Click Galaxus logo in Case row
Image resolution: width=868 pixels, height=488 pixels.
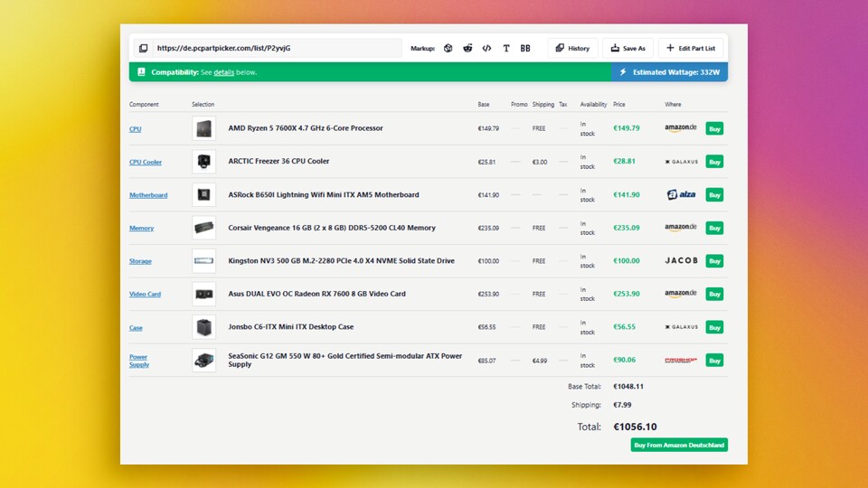681,327
